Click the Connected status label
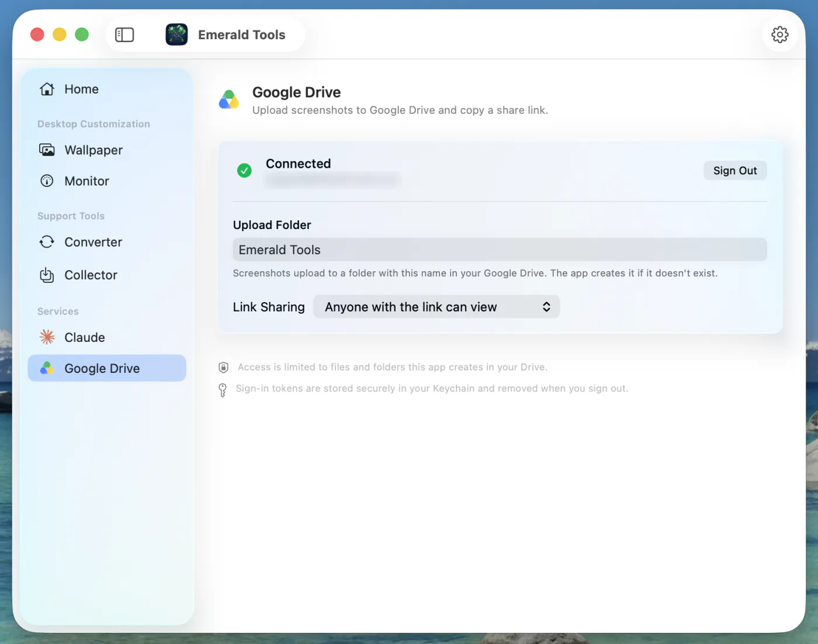 [298, 164]
